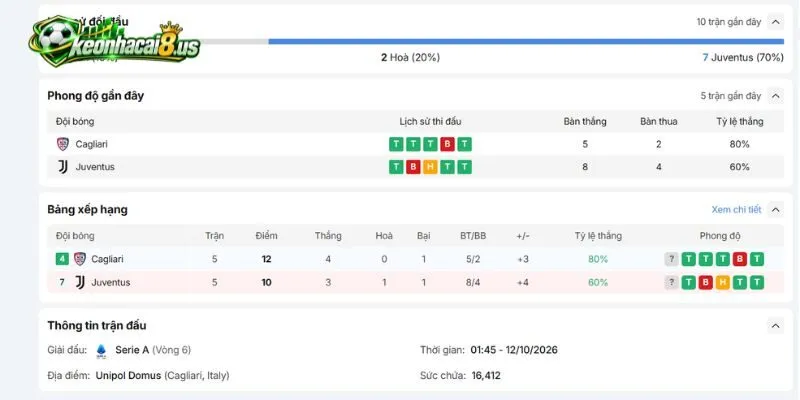The height and width of the screenshot is (400, 800).
Task: Click the Juventus logo in Bảng xếp hạng
Action: point(80,282)
